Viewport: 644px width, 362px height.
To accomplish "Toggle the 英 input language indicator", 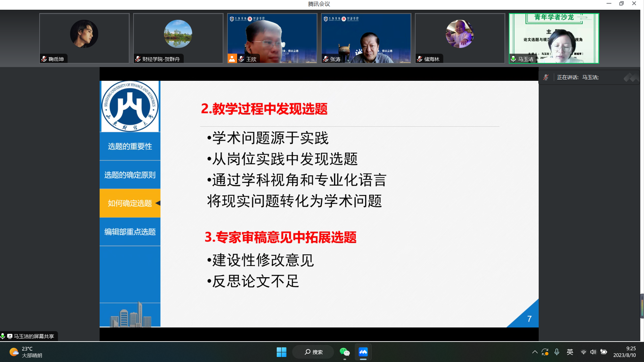I will [570, 352].
